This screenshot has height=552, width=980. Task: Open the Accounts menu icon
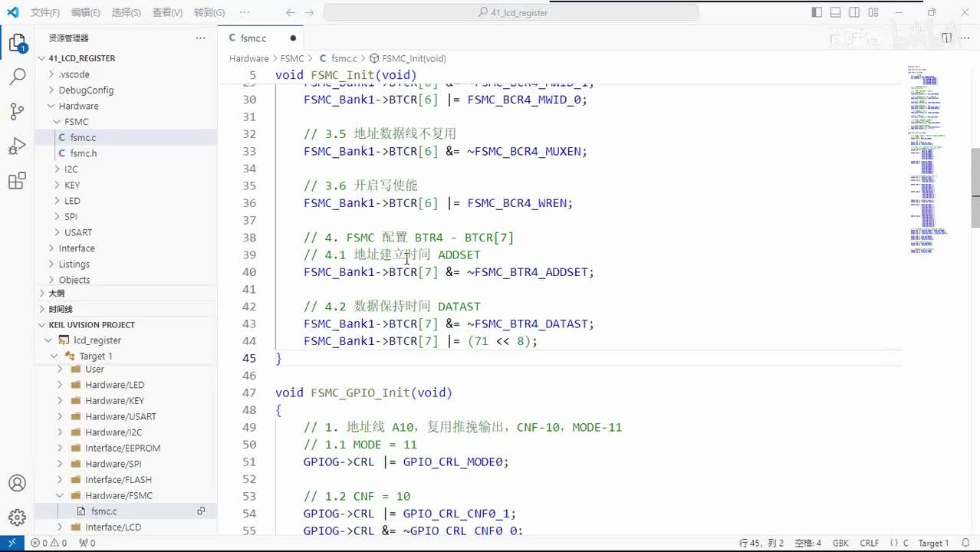pyautogui.click(x=17, y=484)
